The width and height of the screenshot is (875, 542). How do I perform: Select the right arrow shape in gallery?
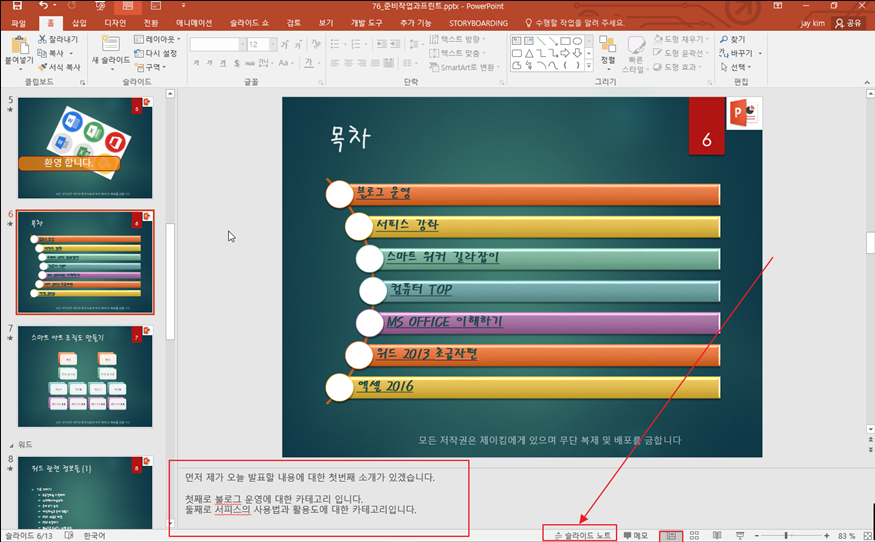click(565, 53)
